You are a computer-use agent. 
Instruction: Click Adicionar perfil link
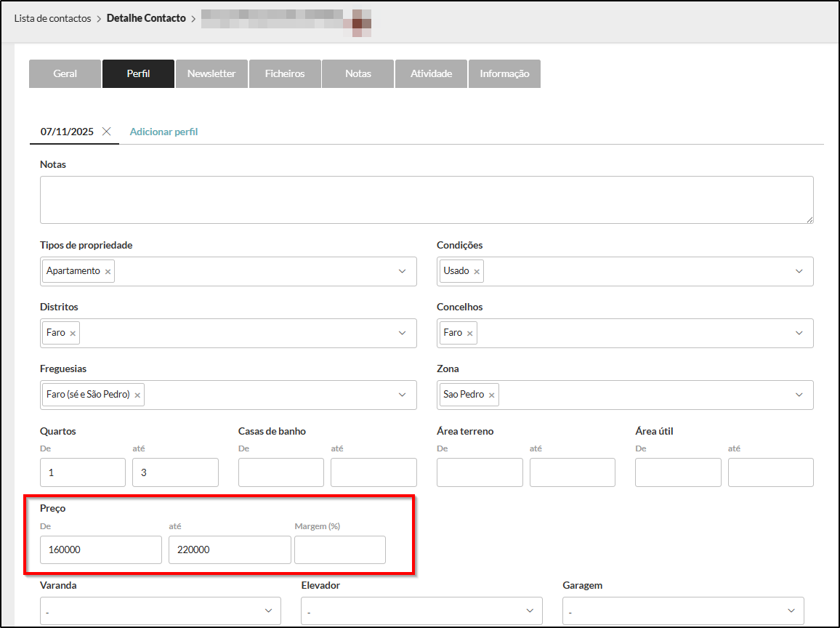tap(163, 132)
